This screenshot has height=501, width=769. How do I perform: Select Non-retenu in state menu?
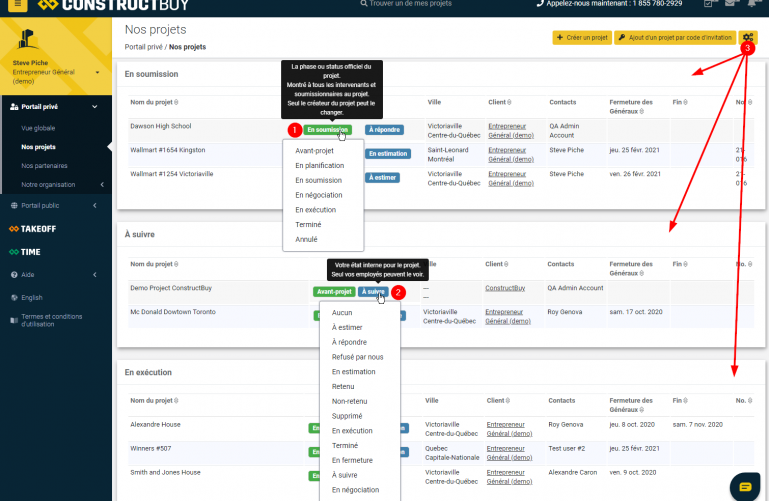(x=349, y=401)
